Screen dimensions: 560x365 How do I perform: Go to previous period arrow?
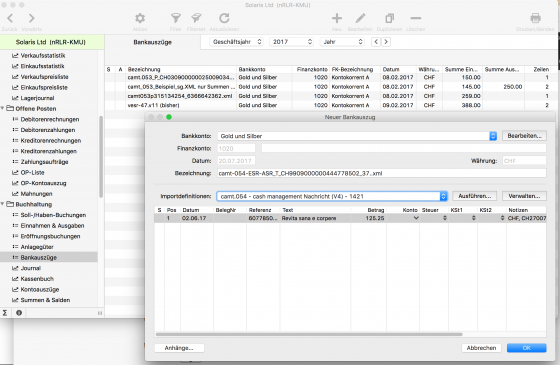click(x=376, y=42)
